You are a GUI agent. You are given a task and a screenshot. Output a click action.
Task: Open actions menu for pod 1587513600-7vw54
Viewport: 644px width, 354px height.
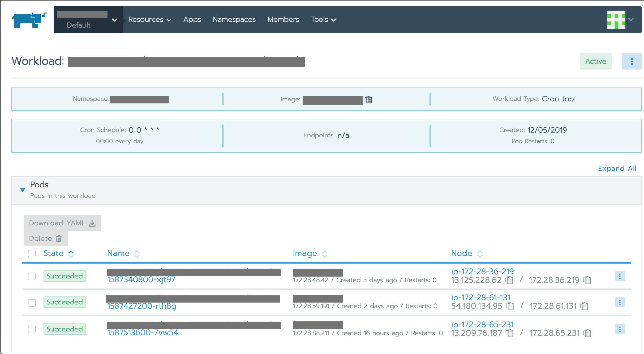point(620,329)
